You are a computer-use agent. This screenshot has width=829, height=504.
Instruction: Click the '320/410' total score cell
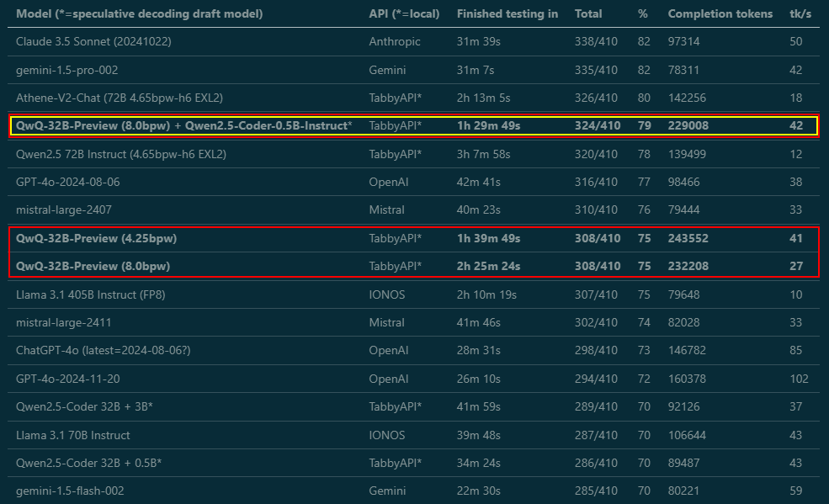click(596, 154)
